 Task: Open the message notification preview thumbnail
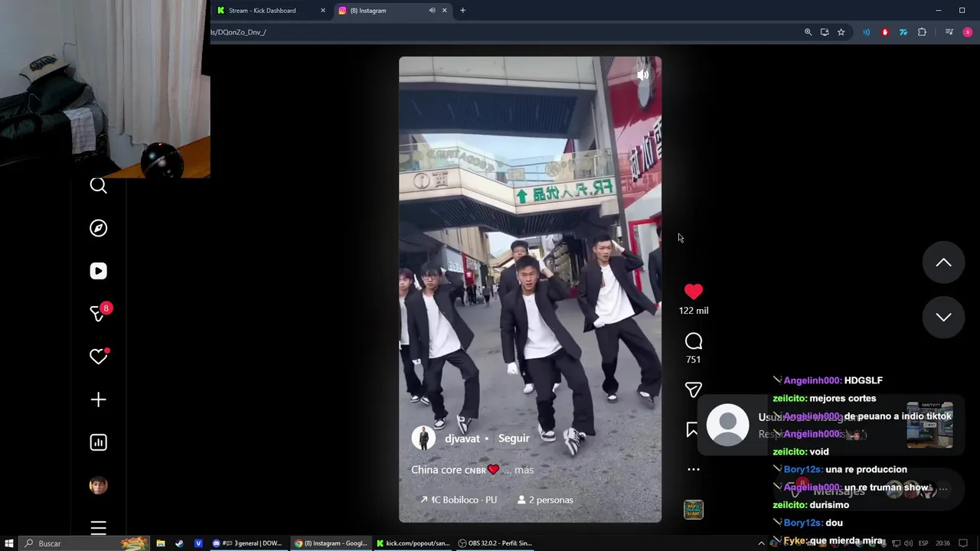coord(929,425)
